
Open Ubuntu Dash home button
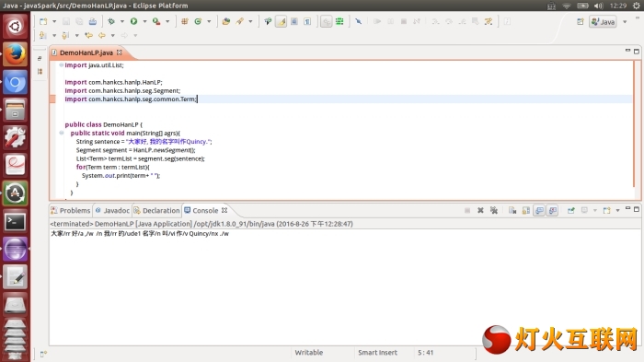click(x=15, y=27)
